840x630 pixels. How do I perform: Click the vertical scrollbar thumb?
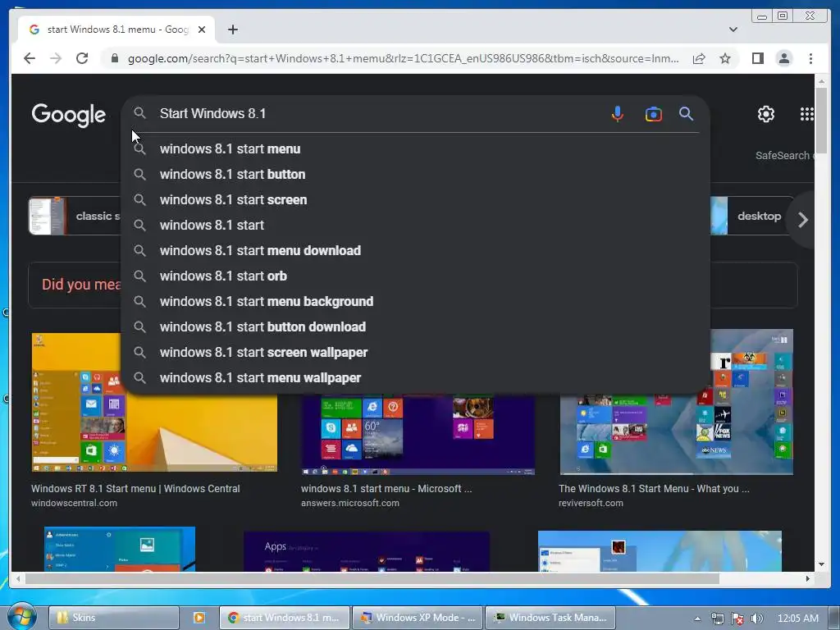(x=821, y=120)
